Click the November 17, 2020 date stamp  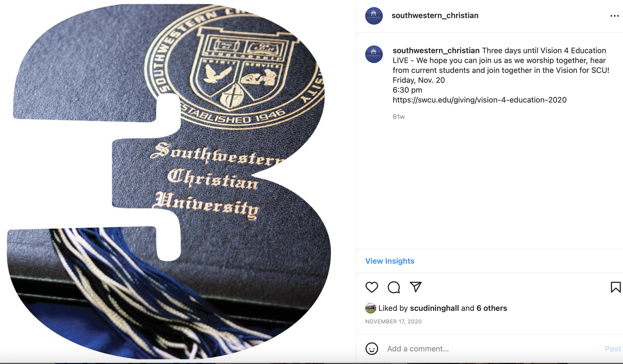393,322
